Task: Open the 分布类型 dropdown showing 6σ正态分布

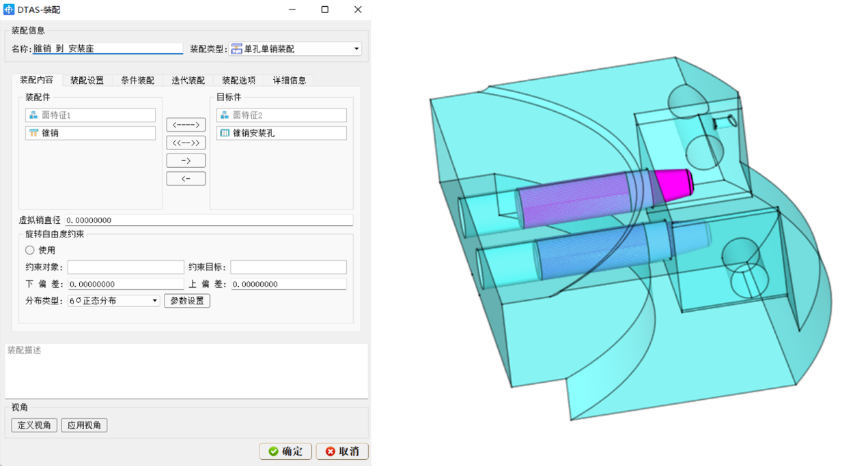Action: click(x=154, y=300)
